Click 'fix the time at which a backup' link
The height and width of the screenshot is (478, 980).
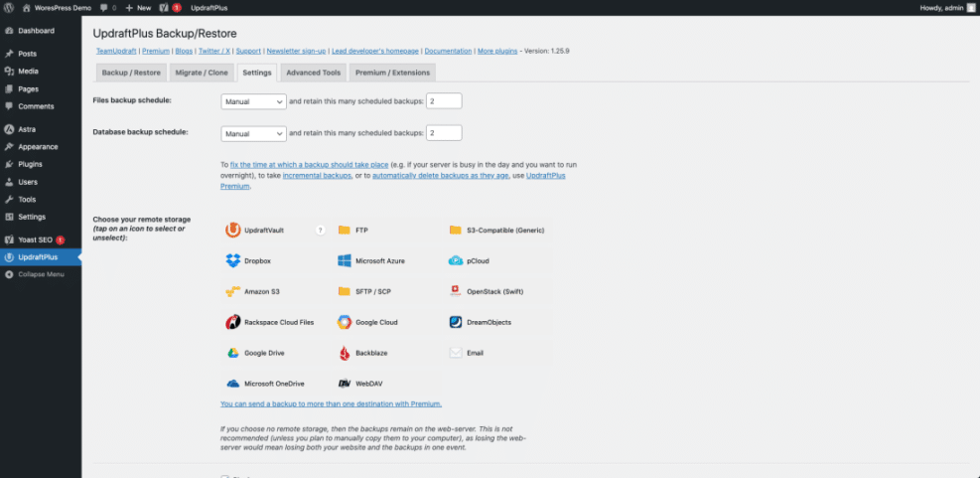pyautogui.click(x=310, y=165)
